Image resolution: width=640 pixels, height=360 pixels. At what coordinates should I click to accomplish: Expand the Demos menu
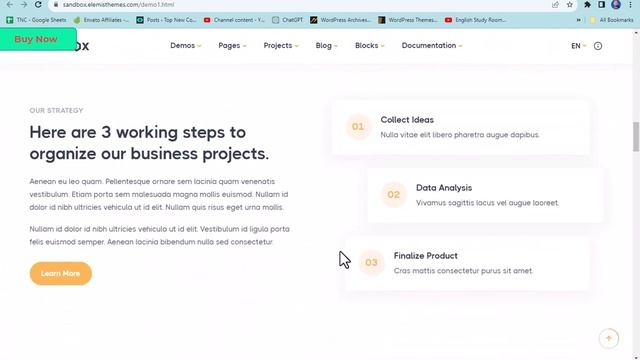[186, 46]
